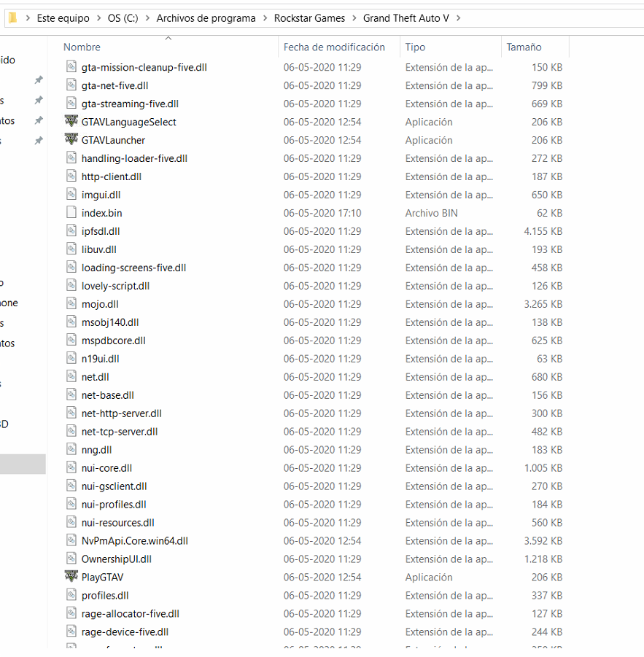The width and height of the screenshot is (644, 657).
Task: Click the 3.592 KB size value
Action: point(543,541)
